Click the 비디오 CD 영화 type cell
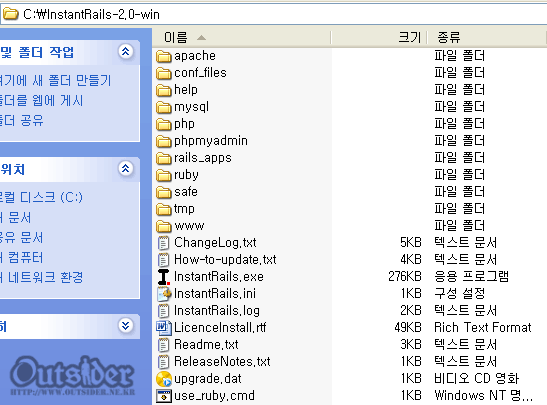The image size is (547, 405). pos(477,379)
